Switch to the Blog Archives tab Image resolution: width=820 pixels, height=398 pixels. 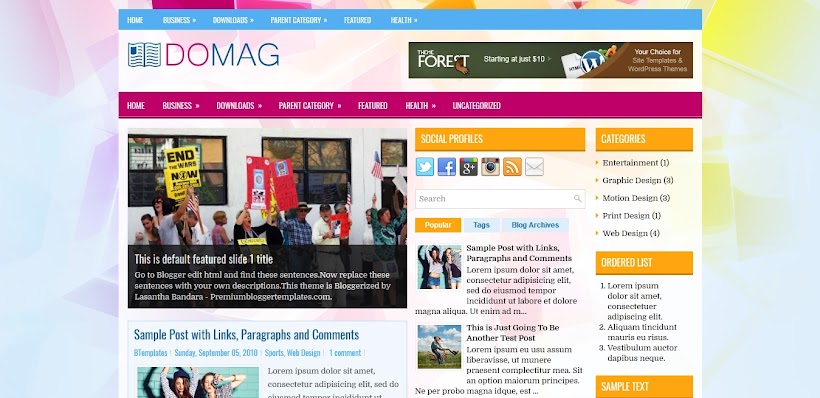click(x=535, y=225)
